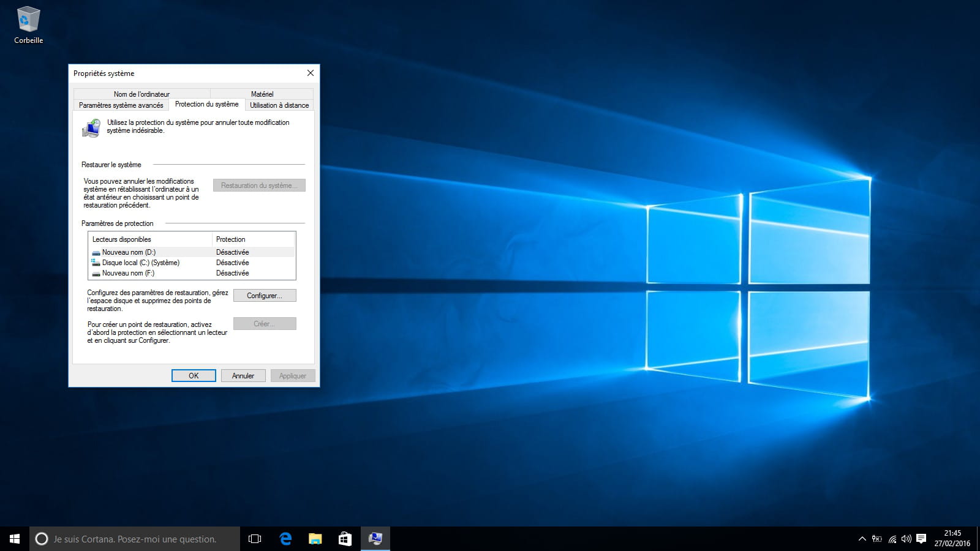Open the Windows Start menu
The image size is (980, 551).
[x=15, y=539]
